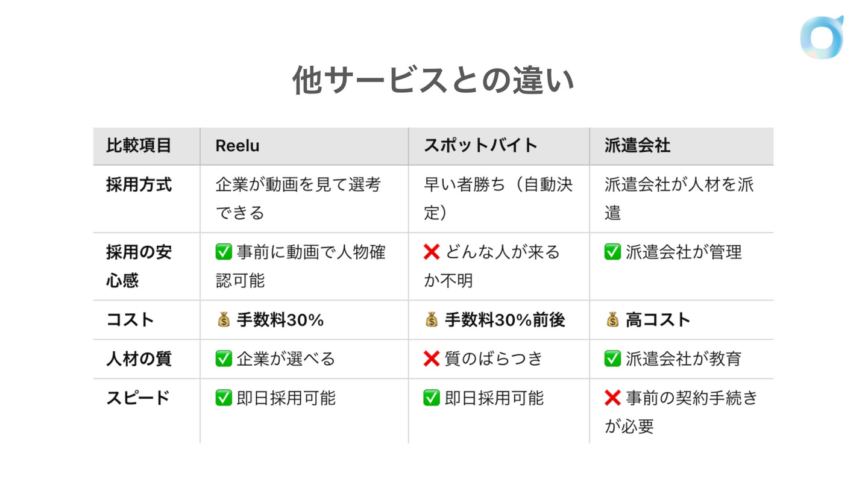Viewport: 868px width, 485px height.
Task: Click the green checkmark beside 派遣会社が管理
Action: click(612, 252)
